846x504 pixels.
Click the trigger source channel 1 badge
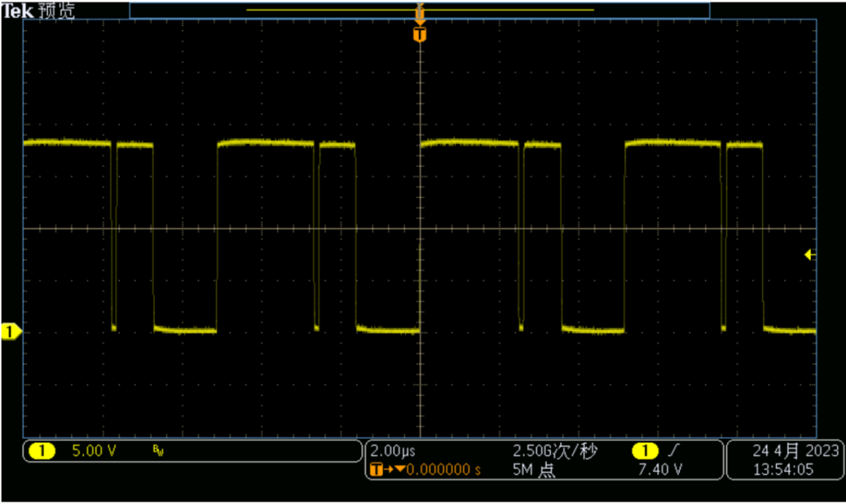click(645, 450)
